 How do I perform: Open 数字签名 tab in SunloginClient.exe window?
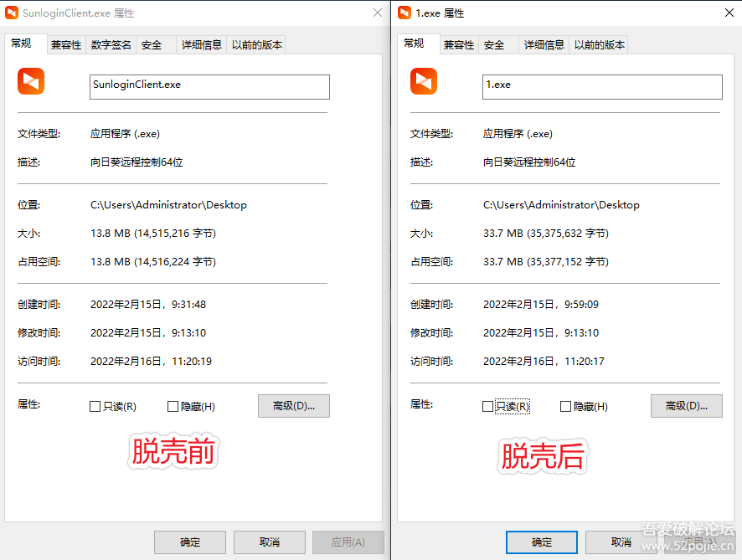coord(111,45)
